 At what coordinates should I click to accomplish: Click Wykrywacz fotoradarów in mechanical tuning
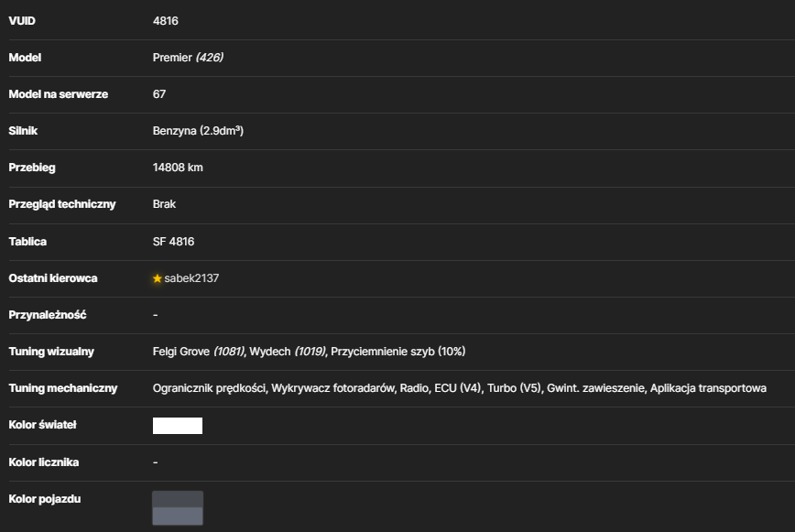(332, 388)
